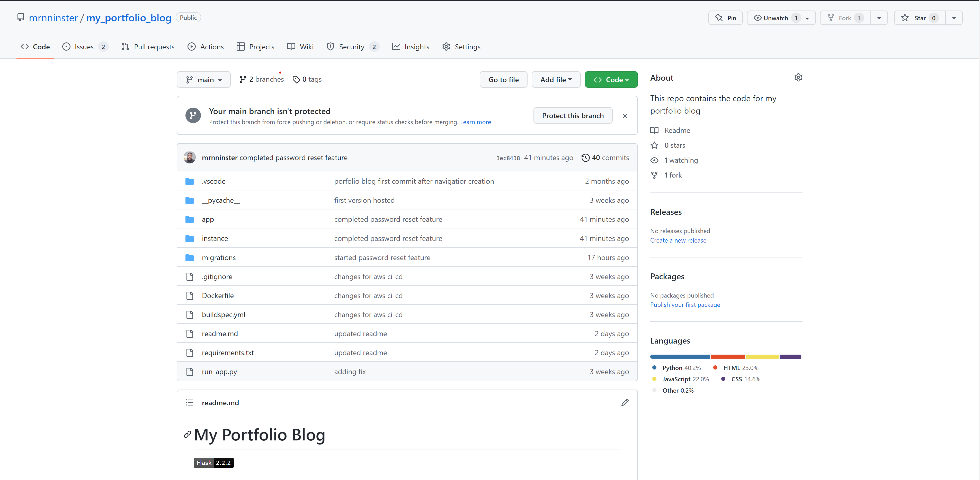Click the eye icon next to 1 watching
The width and height of the screenshot is (980, 480).
pos(654,160)
